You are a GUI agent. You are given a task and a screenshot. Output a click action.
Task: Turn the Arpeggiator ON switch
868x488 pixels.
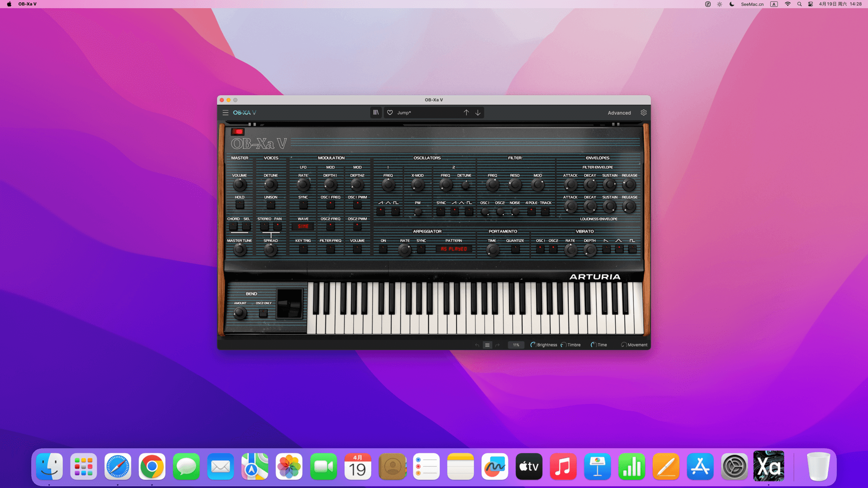[x=383, y=249]
